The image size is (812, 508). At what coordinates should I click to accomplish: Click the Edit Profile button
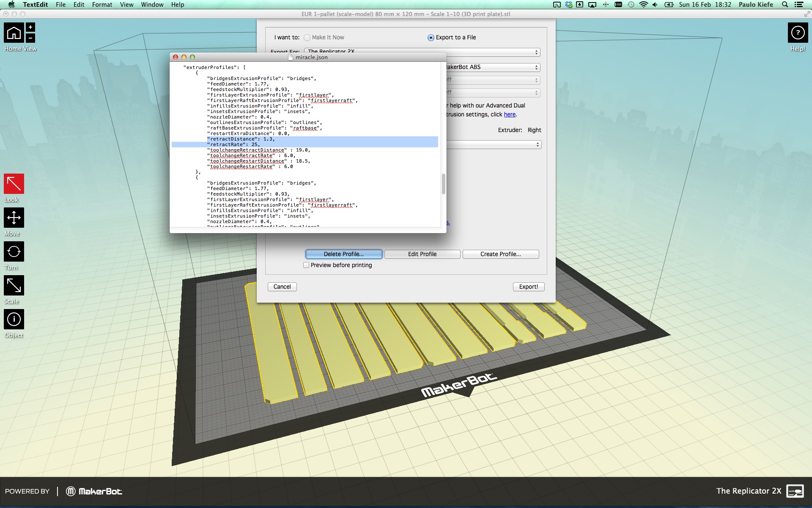pyautogui.click(x=422, y=254)
